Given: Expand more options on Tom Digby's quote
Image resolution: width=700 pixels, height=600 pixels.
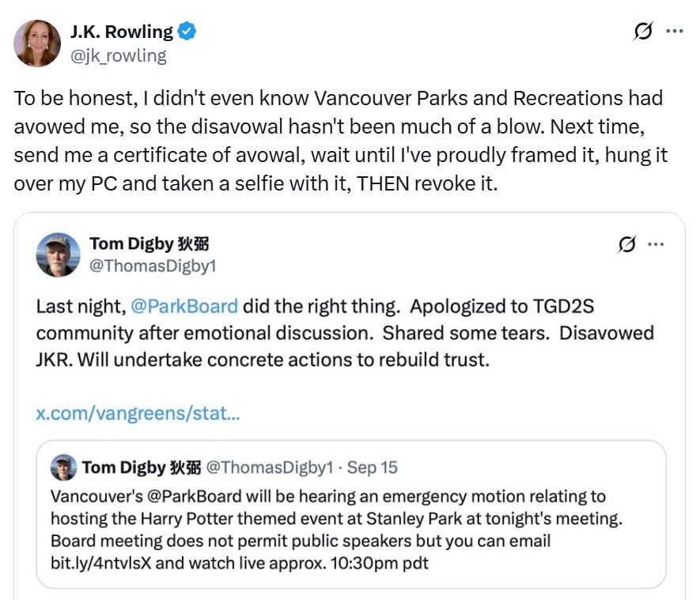Looking at the screenshot, I should click(x=656, y=244).
